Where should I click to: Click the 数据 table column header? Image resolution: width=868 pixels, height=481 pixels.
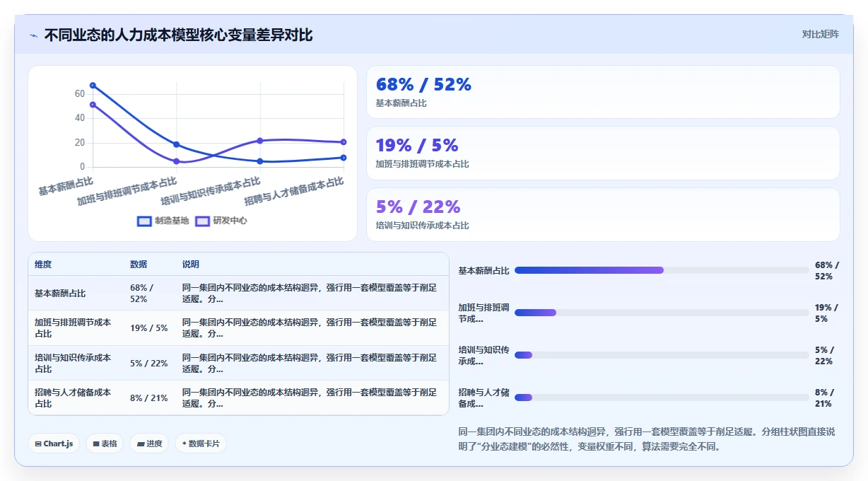[139, 265]
